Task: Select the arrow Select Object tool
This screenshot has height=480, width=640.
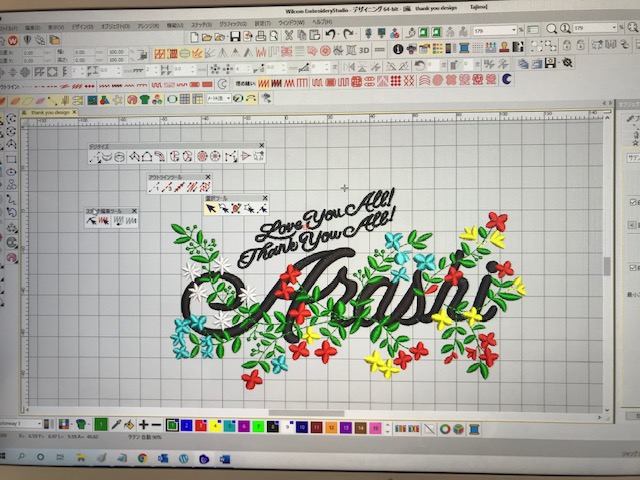Action: pos(211,209)
